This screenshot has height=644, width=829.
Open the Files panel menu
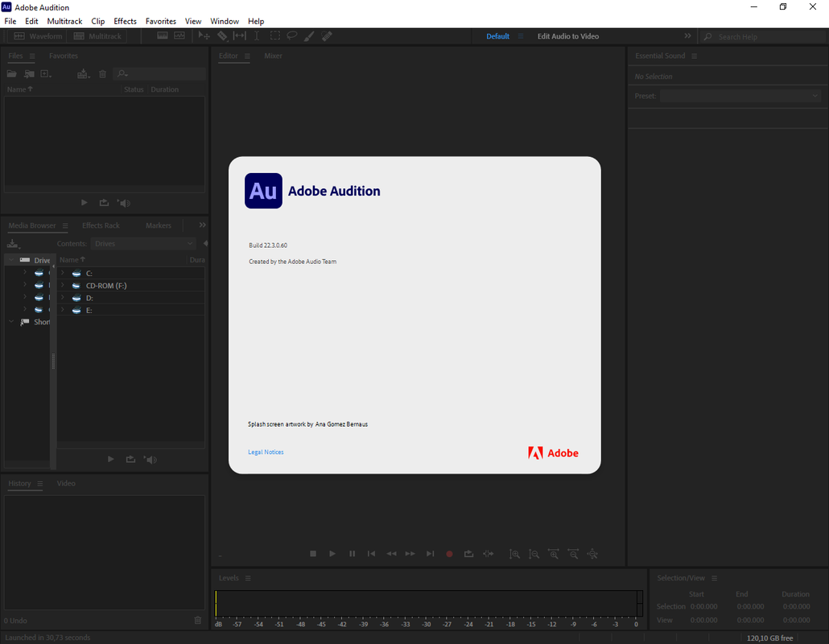click(32, 56)
